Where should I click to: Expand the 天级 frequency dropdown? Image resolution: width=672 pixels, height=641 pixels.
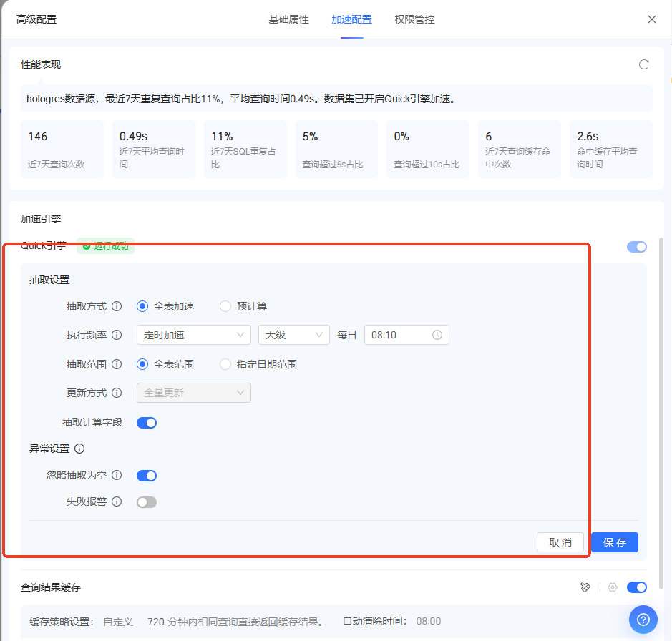pyautogui.click(x=293, y=335)
